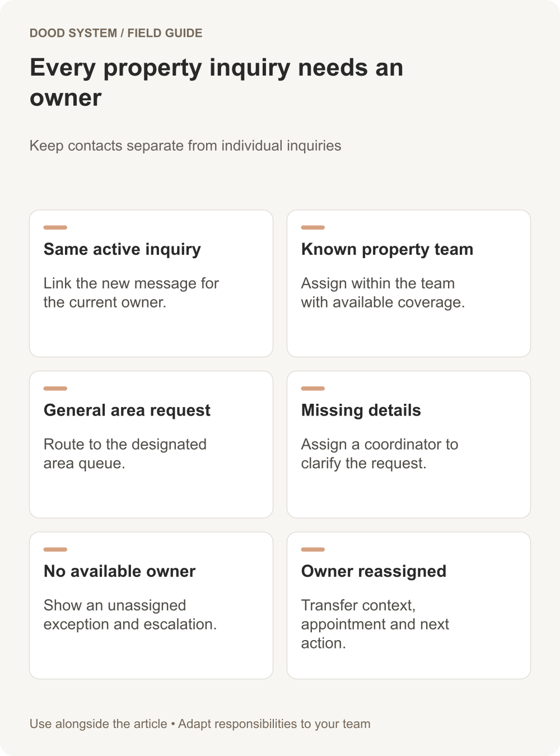The image size is (560, 756).
Task: Click the accent bar above No available owner
Action: (x=55, y=549)
